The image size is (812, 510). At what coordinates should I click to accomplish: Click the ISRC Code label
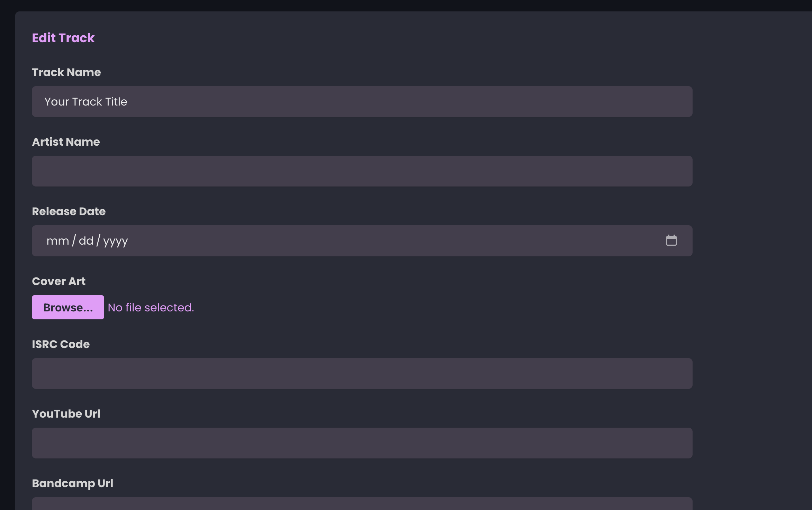pyautogui.click(x=61, y=344)
